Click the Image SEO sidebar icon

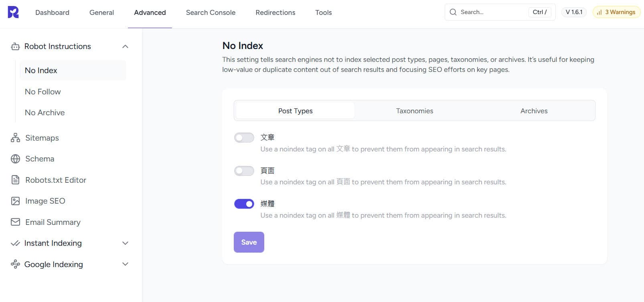click(15, 201)
